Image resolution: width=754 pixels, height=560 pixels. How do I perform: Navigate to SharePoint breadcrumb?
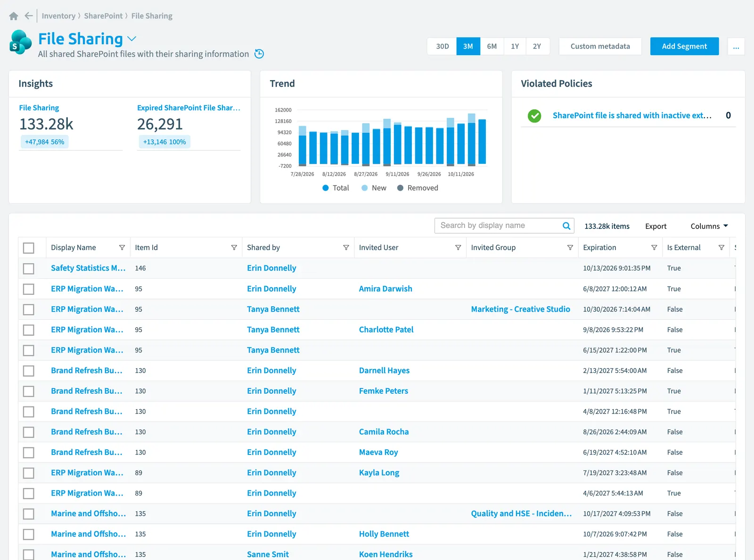click(x=103, y=16)
